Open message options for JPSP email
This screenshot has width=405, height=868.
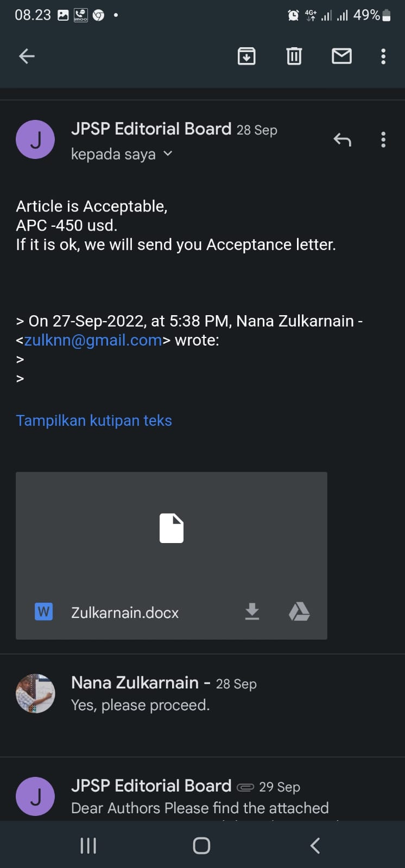[x=383, y=140]
